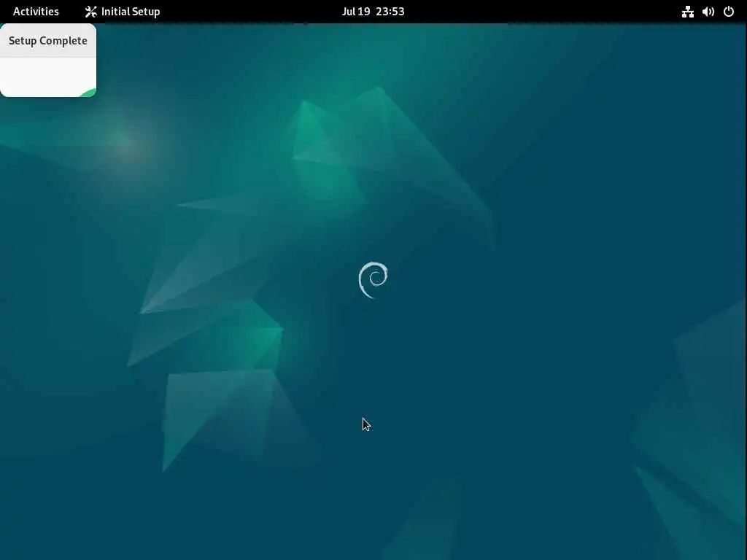Open the Initial Setup app menu

tap(123, 12)
